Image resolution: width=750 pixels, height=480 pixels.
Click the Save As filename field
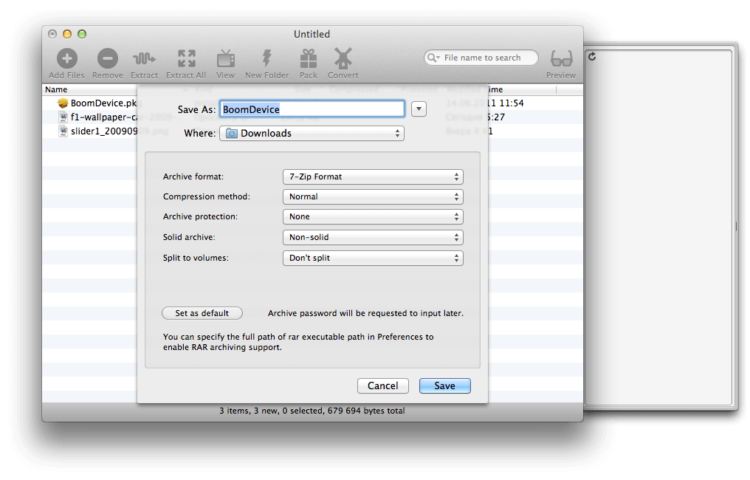(x=312, y=109)
